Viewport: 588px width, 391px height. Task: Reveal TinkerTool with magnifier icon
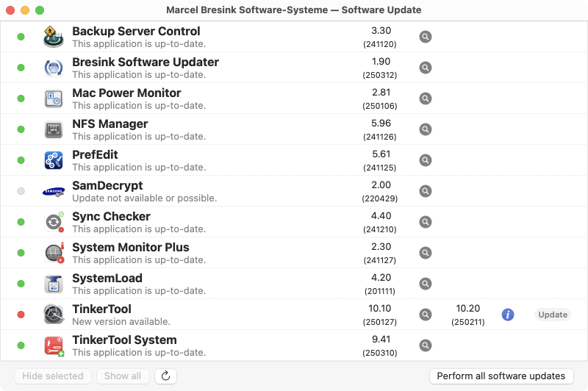[x=426, y=315]
